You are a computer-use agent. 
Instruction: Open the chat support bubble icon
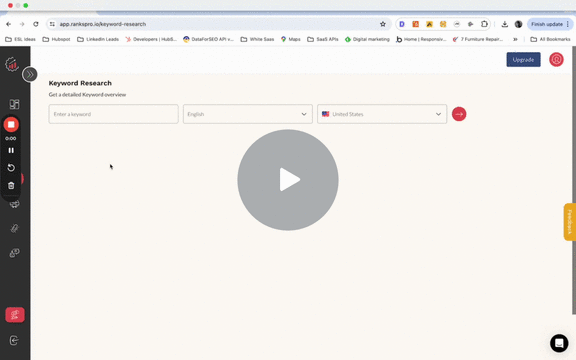point(559,343)
